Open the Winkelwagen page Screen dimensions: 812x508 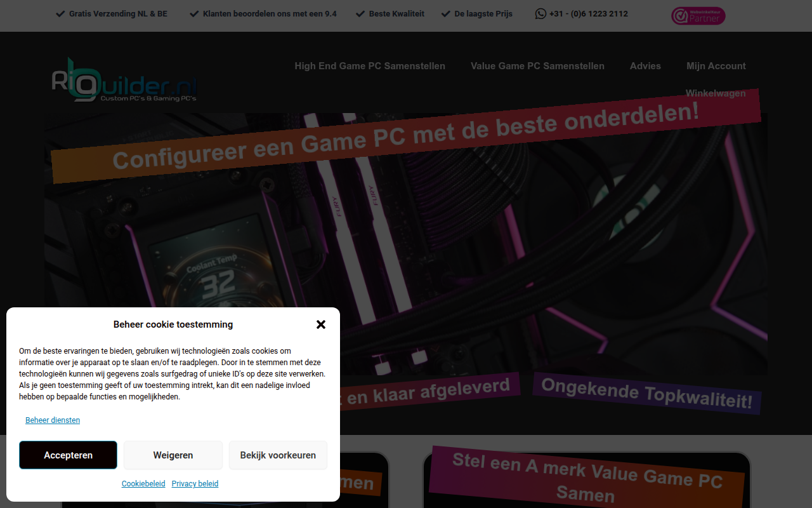(x=716, y=93)
